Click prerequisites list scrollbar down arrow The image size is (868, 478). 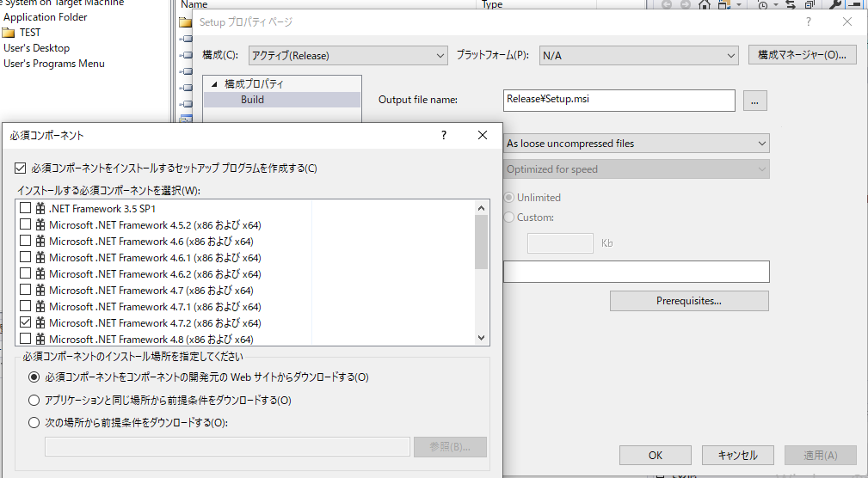pos(481,338)
